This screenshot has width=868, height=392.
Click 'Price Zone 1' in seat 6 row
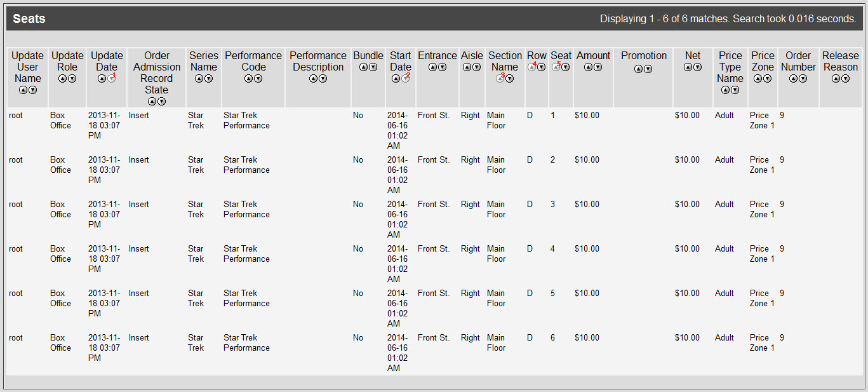tap(762, 343)
